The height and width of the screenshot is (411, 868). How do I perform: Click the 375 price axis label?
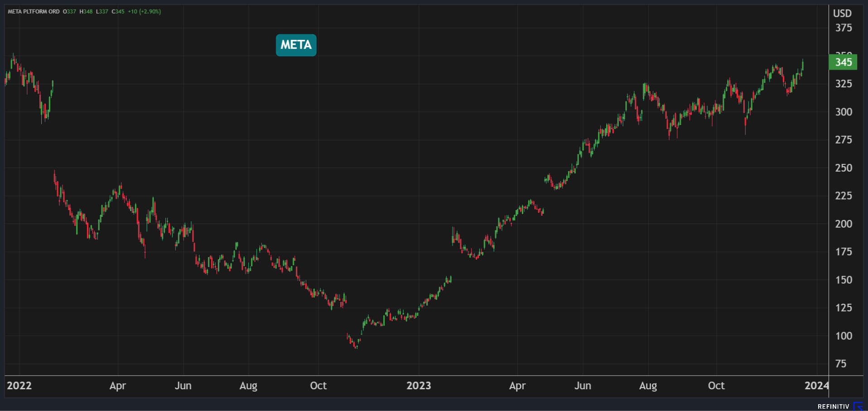[x=843, y=28]
